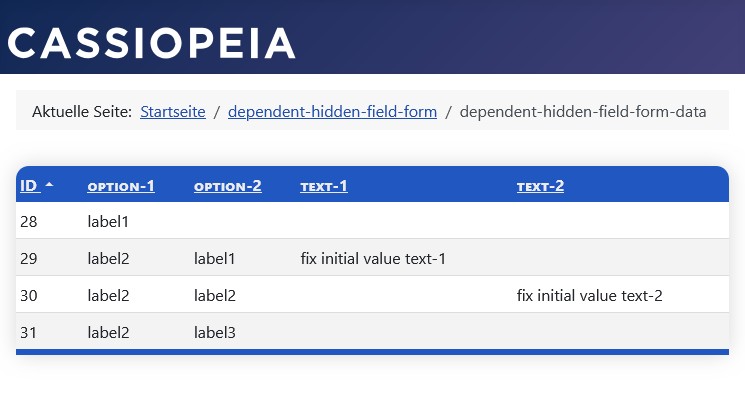Sort table by ID column
The height and width of the screenshot is (397, 745).
29,186
